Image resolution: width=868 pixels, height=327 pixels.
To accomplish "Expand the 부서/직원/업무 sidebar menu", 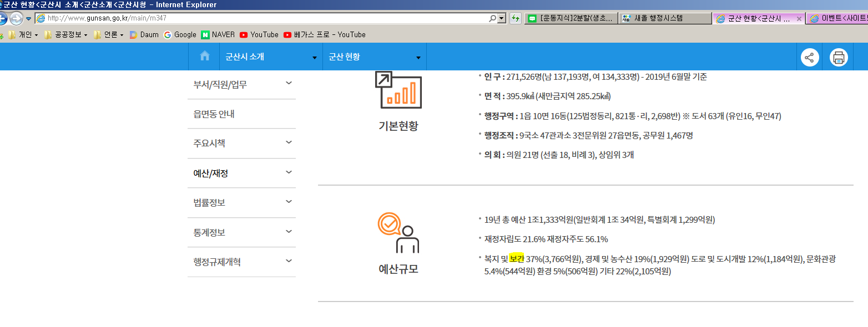I will point(241,85).
